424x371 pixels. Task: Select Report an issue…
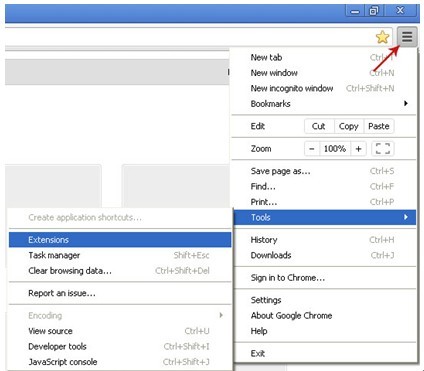click(120, 293)
